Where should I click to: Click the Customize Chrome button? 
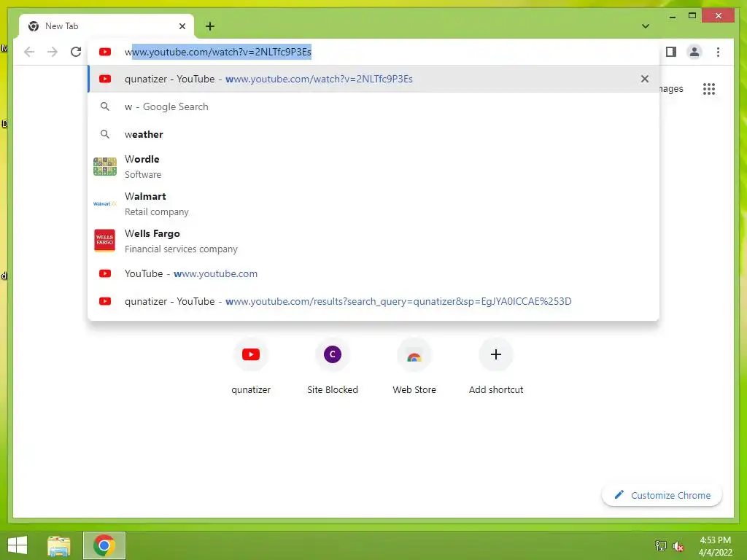pos(662,495)
